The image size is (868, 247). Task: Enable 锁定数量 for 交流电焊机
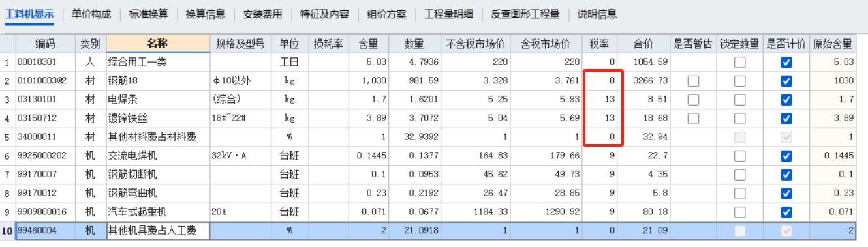point(739,156)
